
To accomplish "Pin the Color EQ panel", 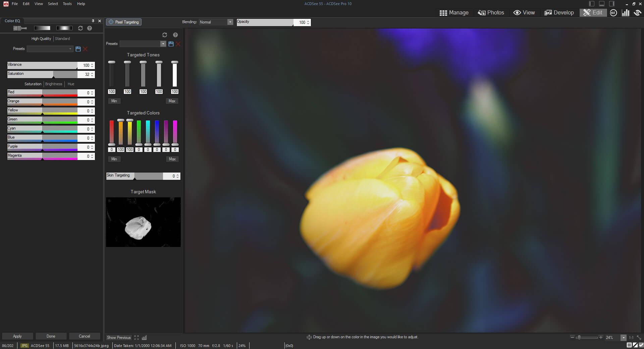I will tap(93, 21).
